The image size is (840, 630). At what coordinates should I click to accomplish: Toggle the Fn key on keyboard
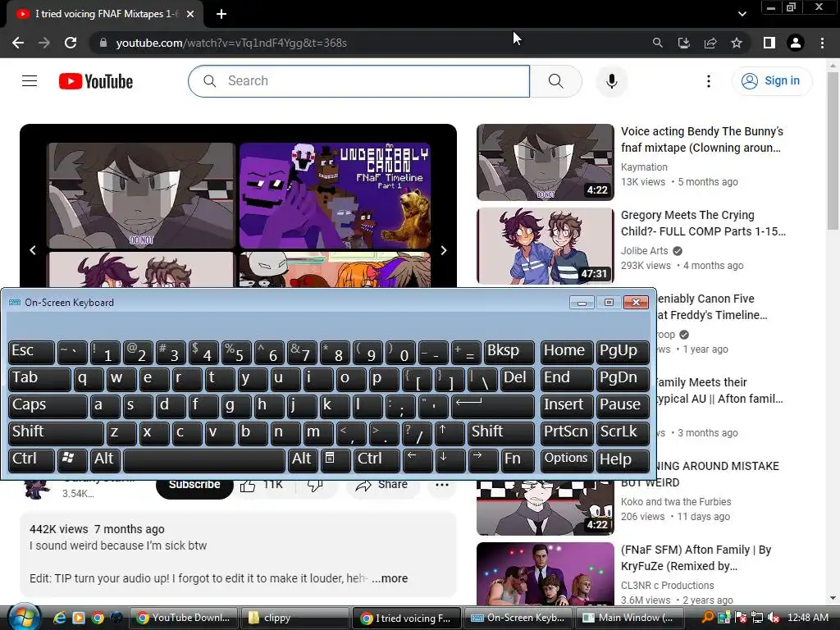[x=518, y=460]
